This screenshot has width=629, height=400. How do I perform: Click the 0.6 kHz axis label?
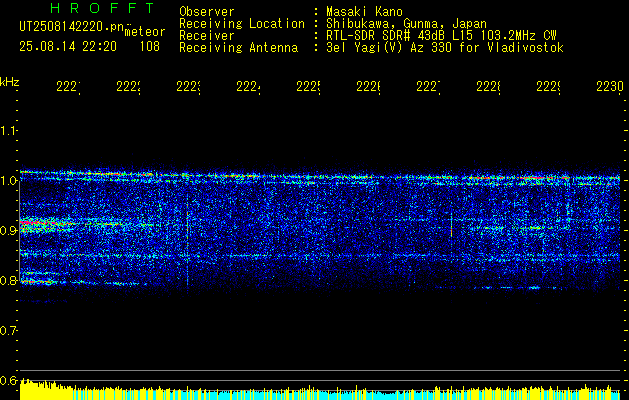[x=8, y=380]
